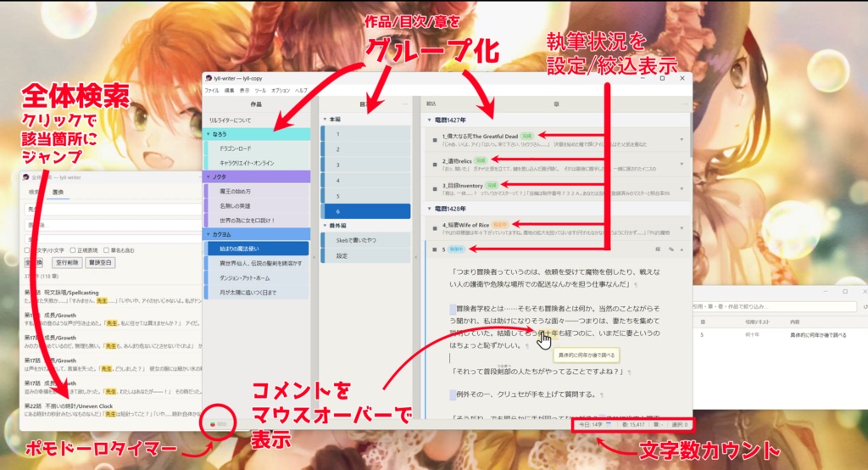Screen dimensions: 868x470
Task: Click the replace text input field
Action: click(113, 225)
